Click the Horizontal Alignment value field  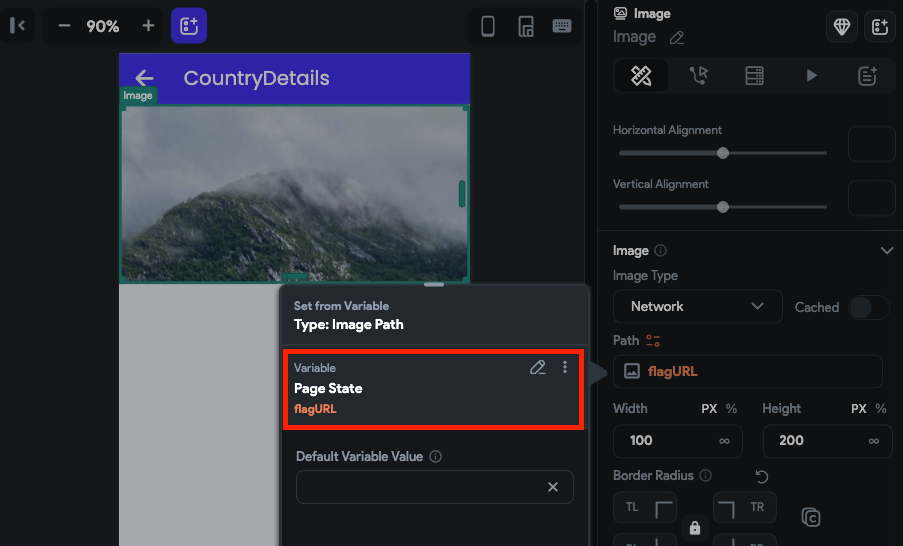point(871,144)
